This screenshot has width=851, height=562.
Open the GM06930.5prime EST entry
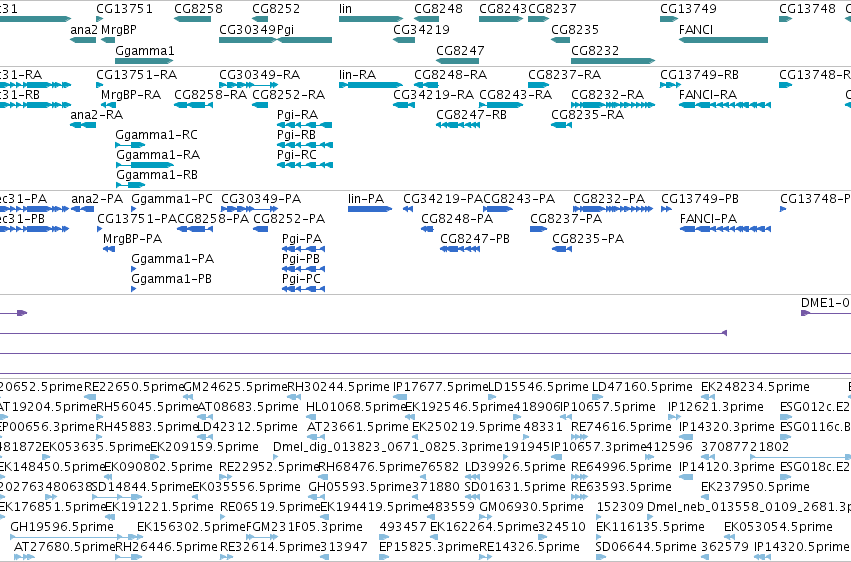(531, 507)
